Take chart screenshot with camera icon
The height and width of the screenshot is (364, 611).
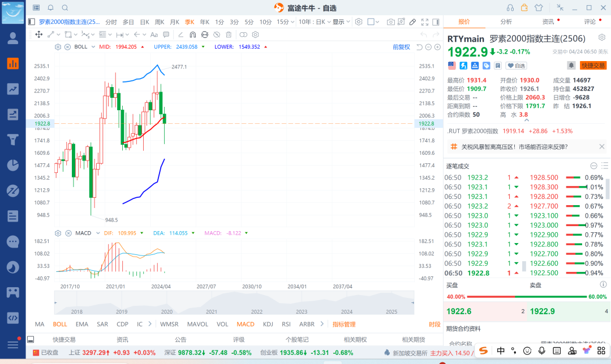pos(390,22)
